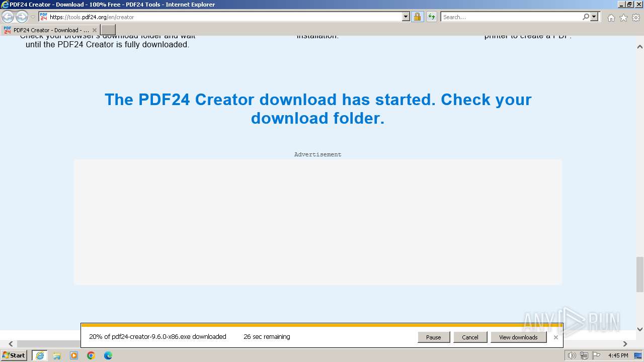Click the volume speaker tray icon

(572, 355)
